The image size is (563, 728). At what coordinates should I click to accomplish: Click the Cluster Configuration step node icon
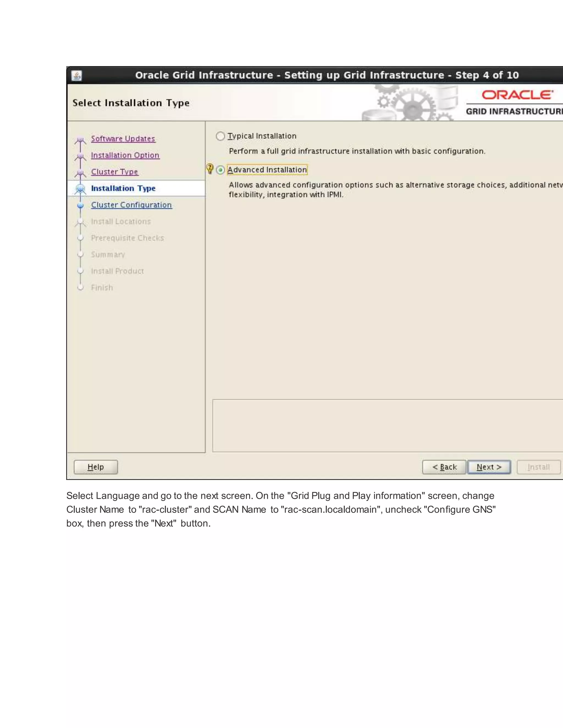coord(80,205)
